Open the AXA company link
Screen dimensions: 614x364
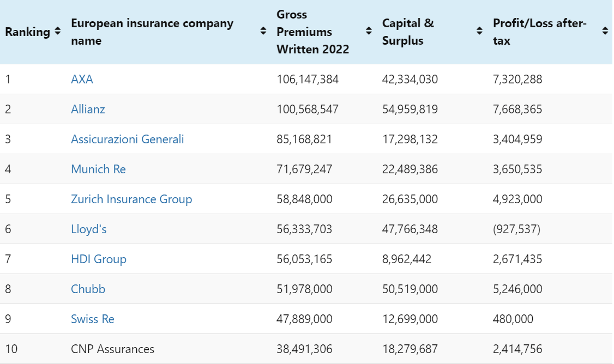point(82,80)
